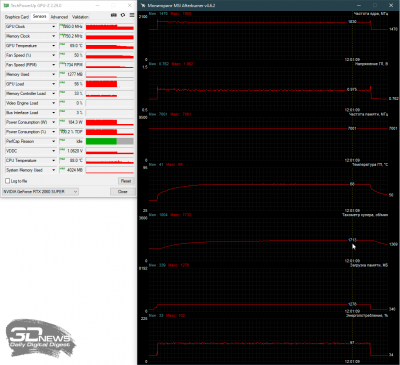Viewport: 400px width, 365px height.
Task: Click the 340 current memory usage value
Action: tap(392, 309)
